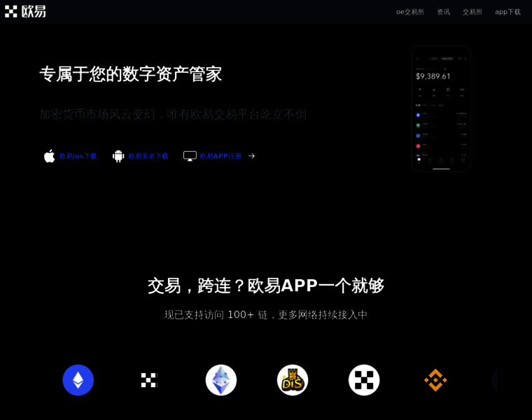532x420 pixels.
Task: Select the DIS castle chain icon
Action: (x=293, y=380)
